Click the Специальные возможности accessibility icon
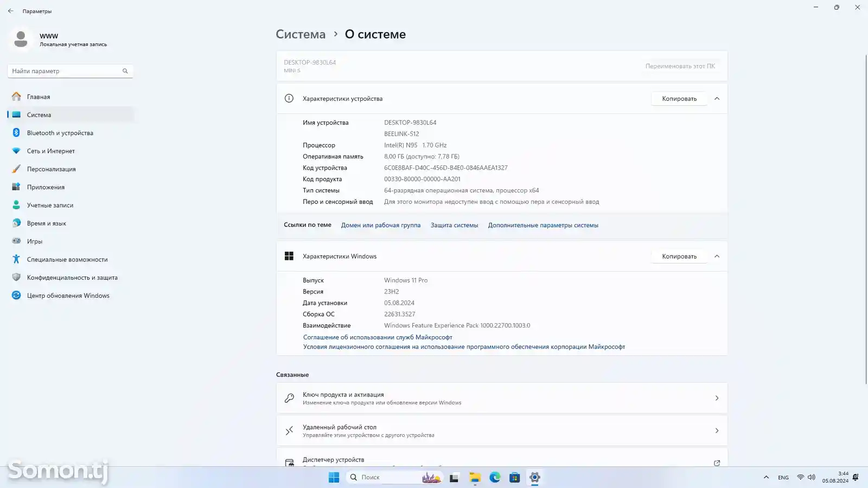Viewport: 868px width, 488px height. click(16, 259)
